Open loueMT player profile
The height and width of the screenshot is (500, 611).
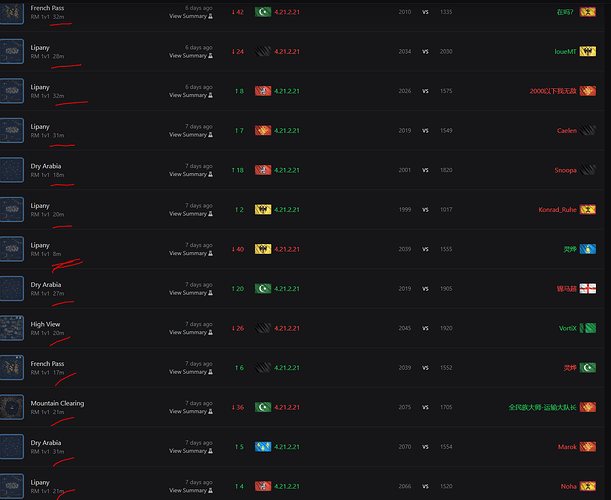coord(565,51)
